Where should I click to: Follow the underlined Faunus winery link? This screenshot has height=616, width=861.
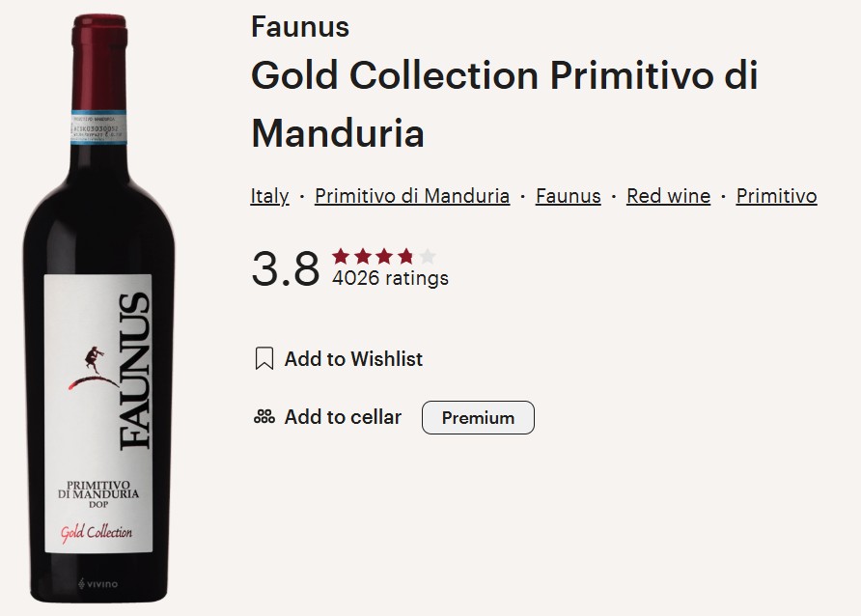568,196
